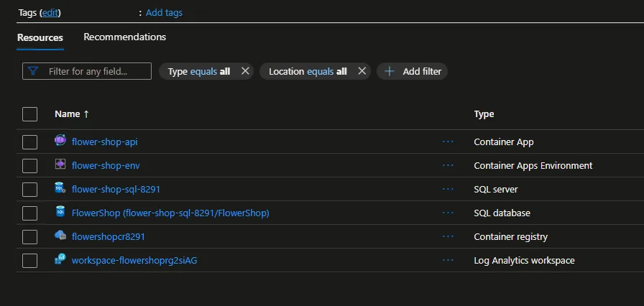Switch to the Recommendations tab
The width and height of the screenshot is (644, 306).
[x=124, y=37]
